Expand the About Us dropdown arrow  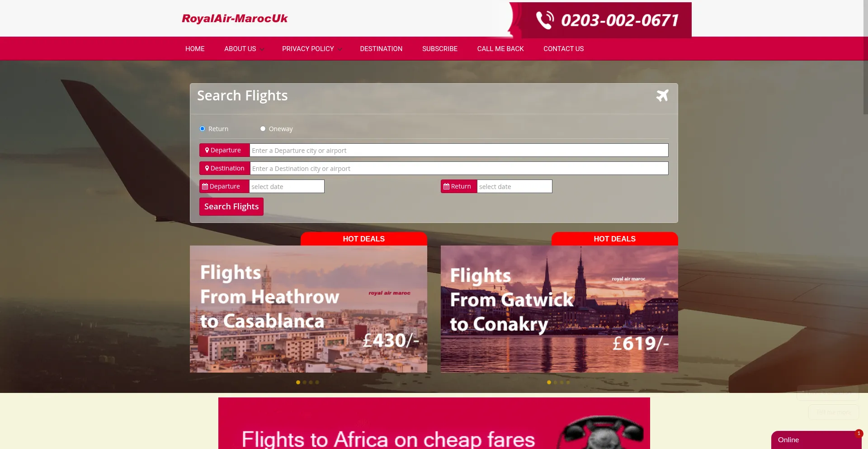(262, 49)
